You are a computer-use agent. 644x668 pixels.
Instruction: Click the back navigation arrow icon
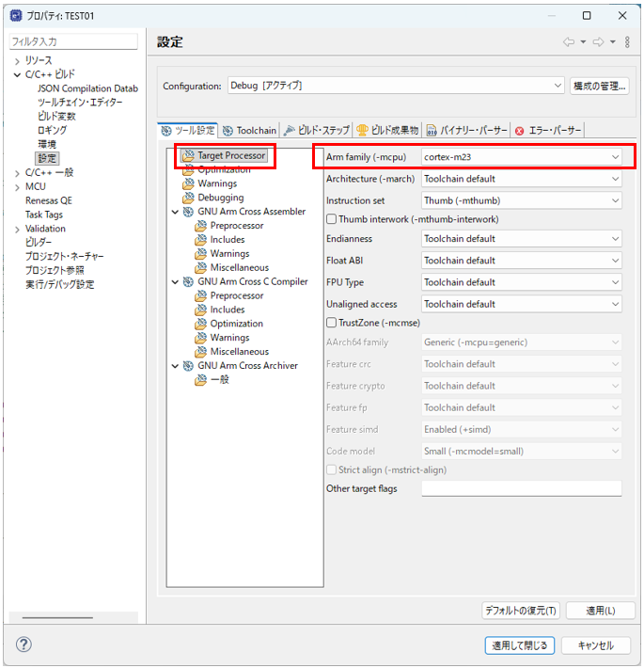tap(568, 42)
